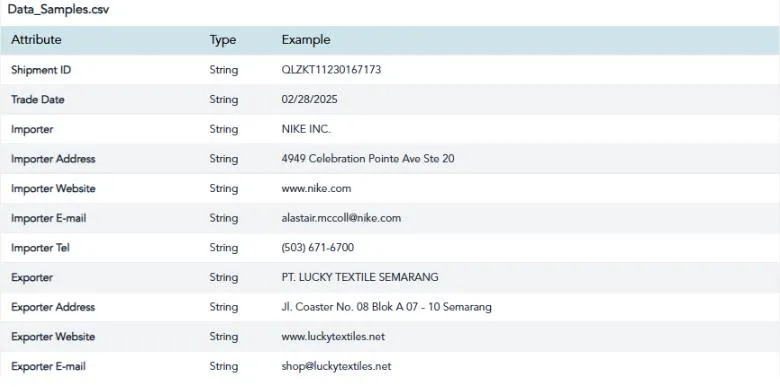Screen dimensions: 780x387
Task: Click the Exporter Address attribute cell
Action: coord(53,307)
